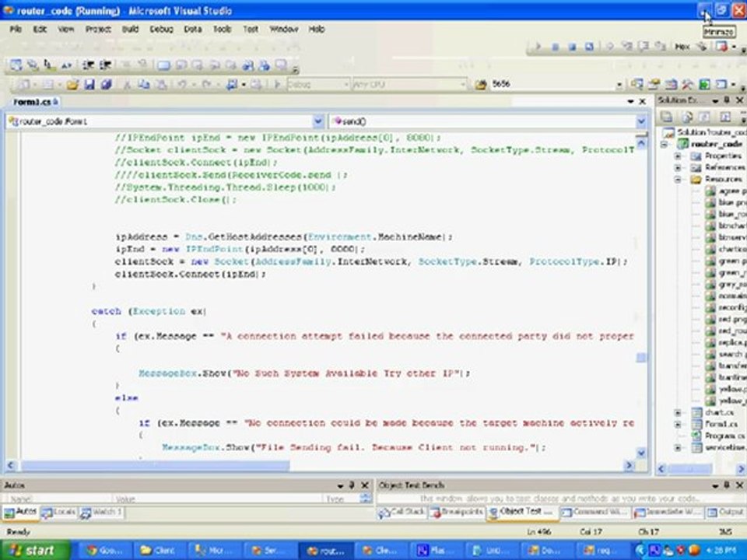Click the Save floppy disk icon
This screenshot has height=560, width=747.
(89, 85)
